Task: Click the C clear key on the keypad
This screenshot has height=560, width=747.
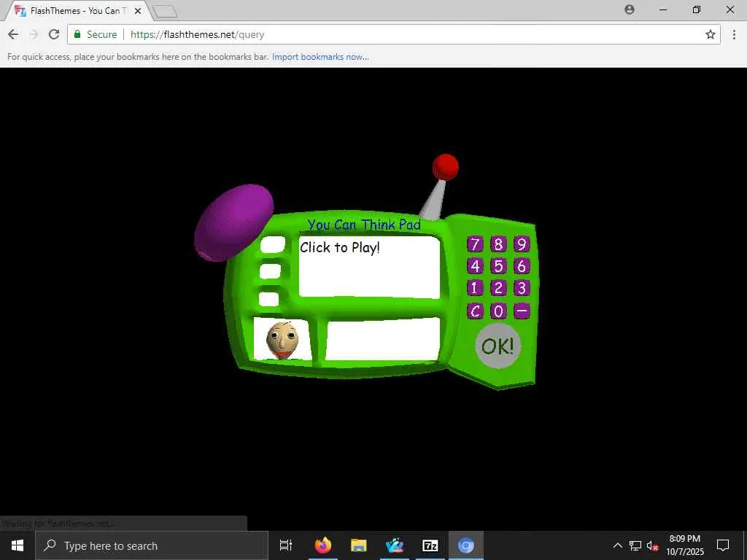Action: tap(474, 311)
